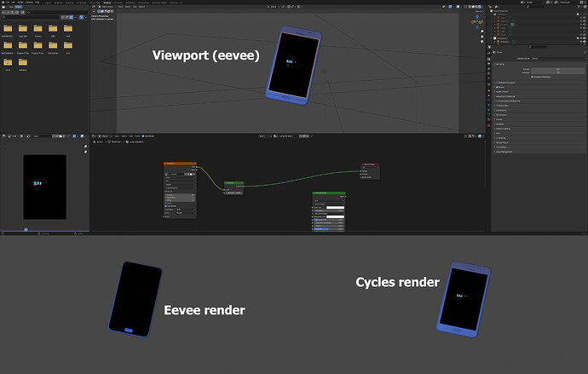Collapse Collection 2 in the outliner
This screenshot has height=374, width=588.
491,38
